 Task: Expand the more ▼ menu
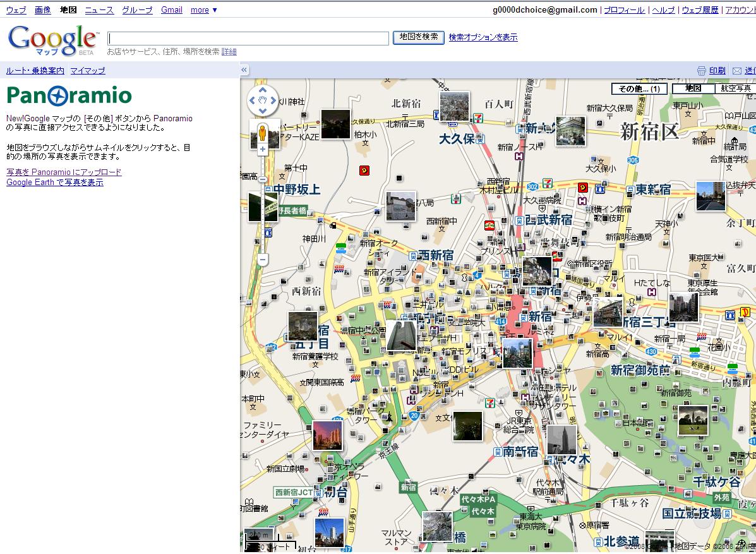(203, 9)
